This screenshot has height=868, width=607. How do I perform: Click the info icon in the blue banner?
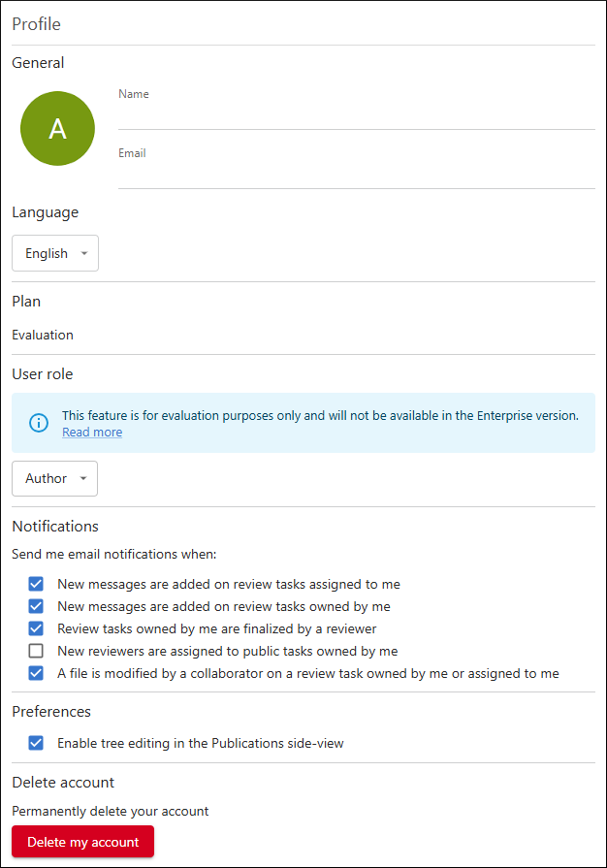(x=38, y=423)
